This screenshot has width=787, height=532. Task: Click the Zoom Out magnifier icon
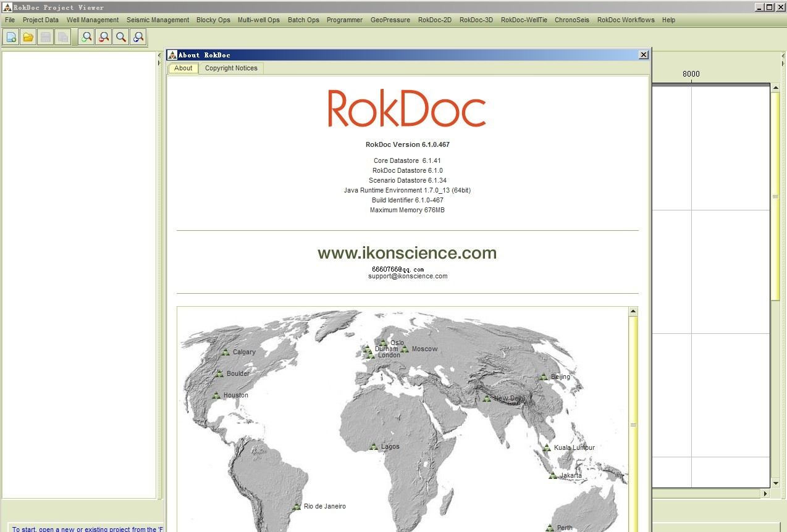(104, 37)
